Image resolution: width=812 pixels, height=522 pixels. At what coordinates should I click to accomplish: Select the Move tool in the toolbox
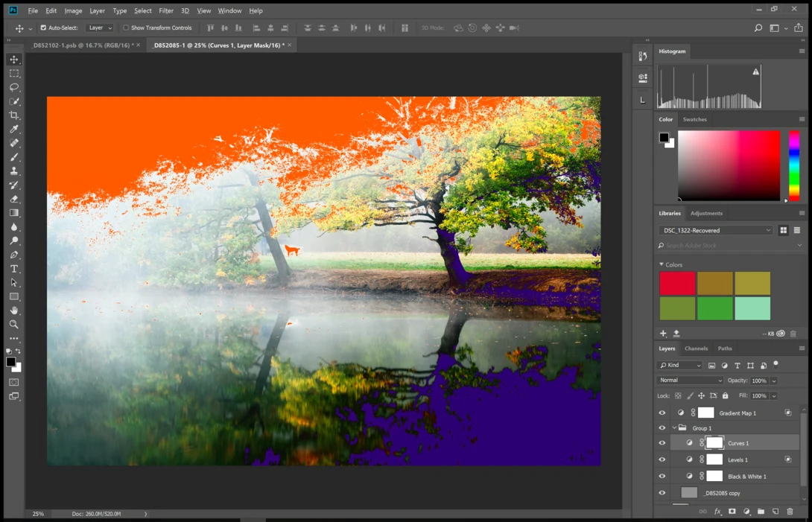14,60
